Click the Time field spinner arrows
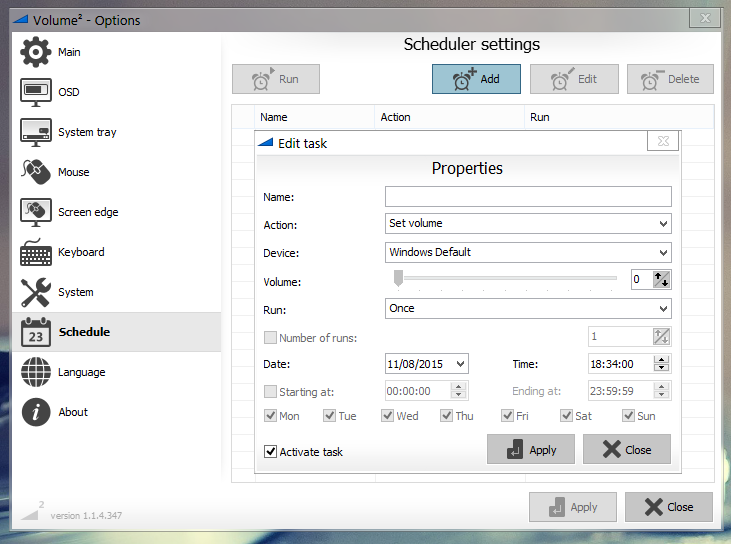731x544 pixels. point(661,363)
